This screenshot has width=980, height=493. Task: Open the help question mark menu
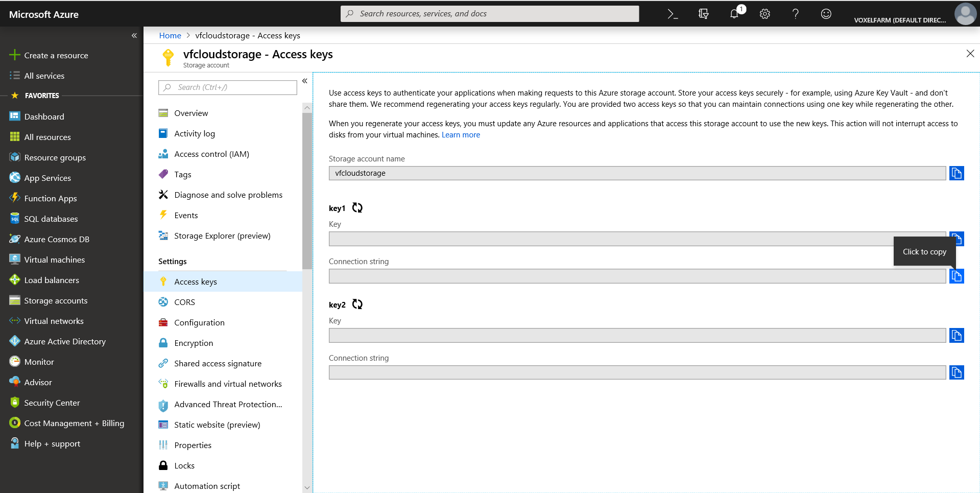[795, 14]
